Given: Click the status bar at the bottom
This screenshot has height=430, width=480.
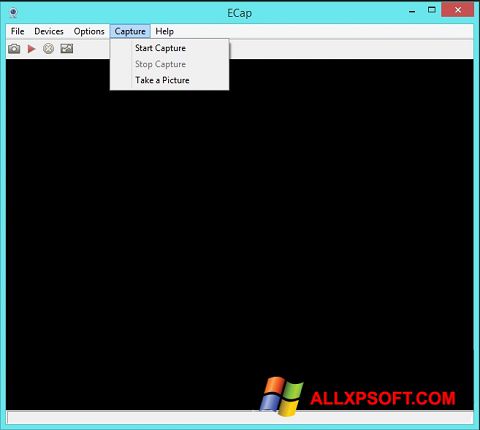Looking at the screenshot, I should click(x=239, y=417).
